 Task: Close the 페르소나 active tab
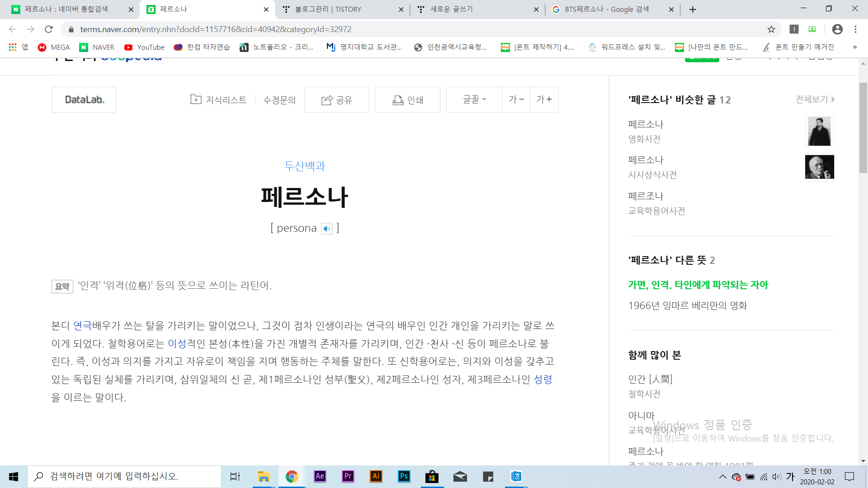[x=266, y=9]
